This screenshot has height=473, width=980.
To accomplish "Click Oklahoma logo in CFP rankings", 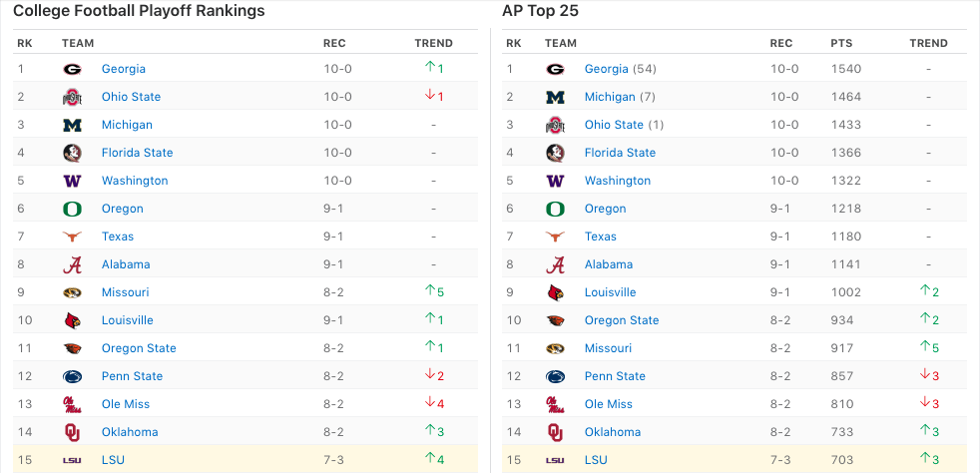I will [x=72, y=432].
